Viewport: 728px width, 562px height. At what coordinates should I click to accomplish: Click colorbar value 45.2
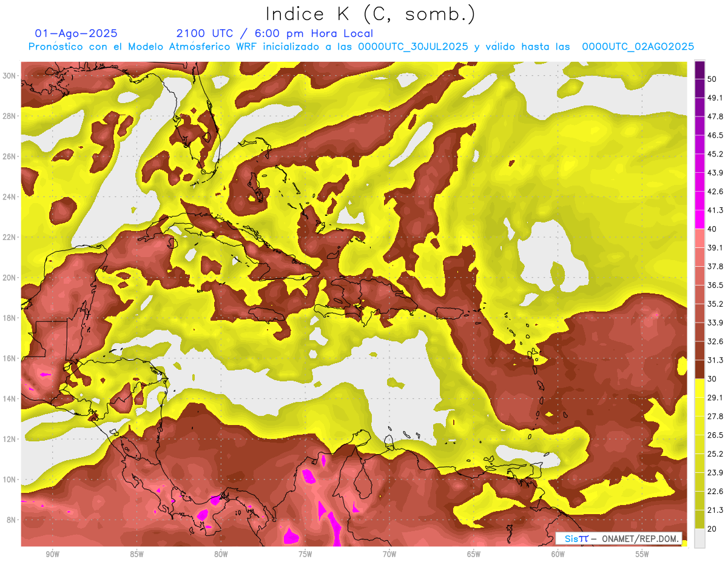click(x=715, y=154)
